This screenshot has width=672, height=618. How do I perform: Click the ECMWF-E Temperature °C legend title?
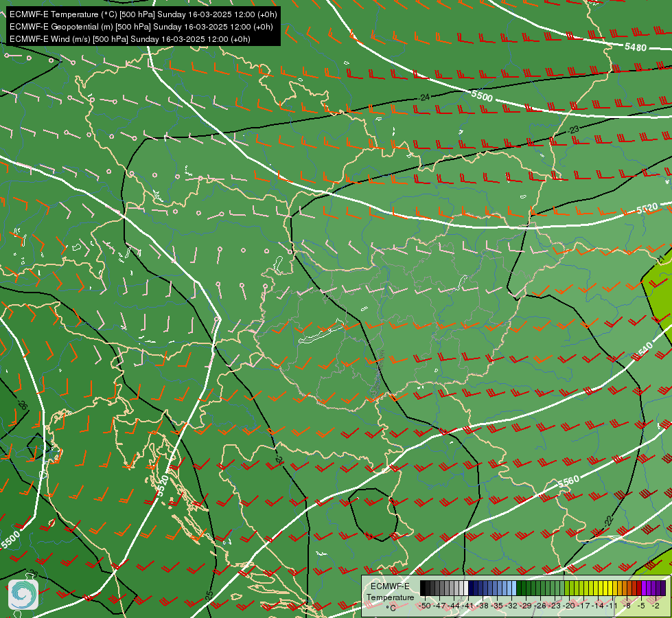click(x=391, y=597)
